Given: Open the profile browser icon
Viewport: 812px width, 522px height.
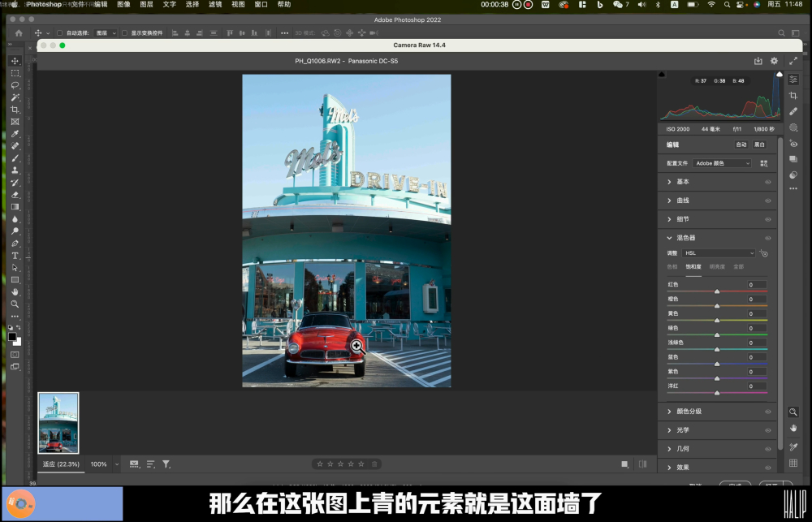Looking at the screenshot, I should pos(764,163).
